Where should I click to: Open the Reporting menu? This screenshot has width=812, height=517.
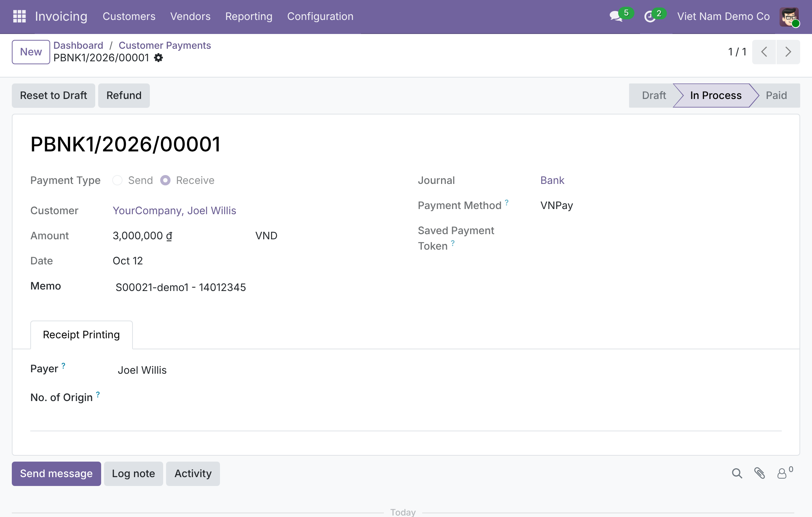pyautogui.click(x=249, y=16)
